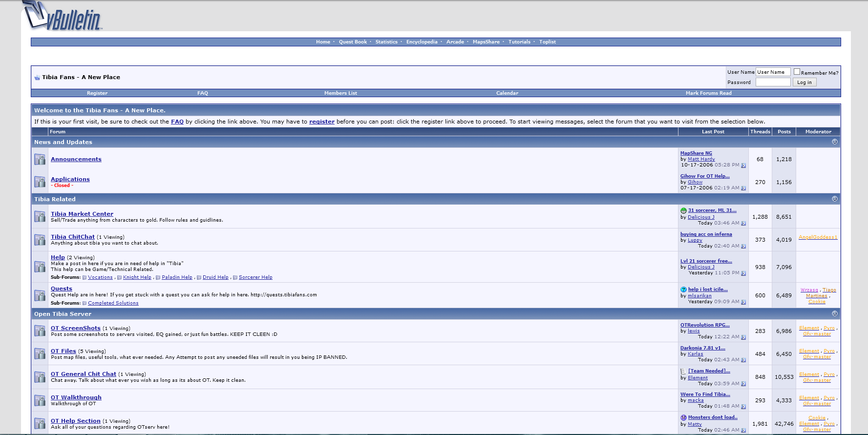Open the FAQ navbar item
Viewport: 868px width, 435px height.
[x=203, y=93]
